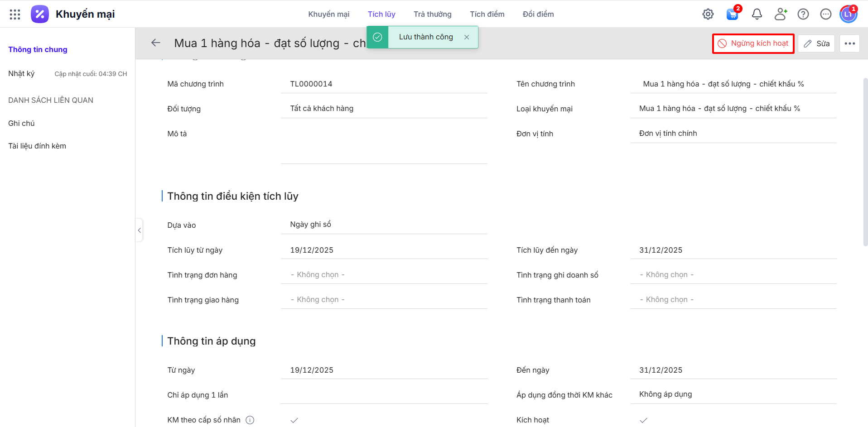The width and height of the screenshot is (868, 427).
Task: Click the back arrow beside program title
Action: click(x=156, y=43)
